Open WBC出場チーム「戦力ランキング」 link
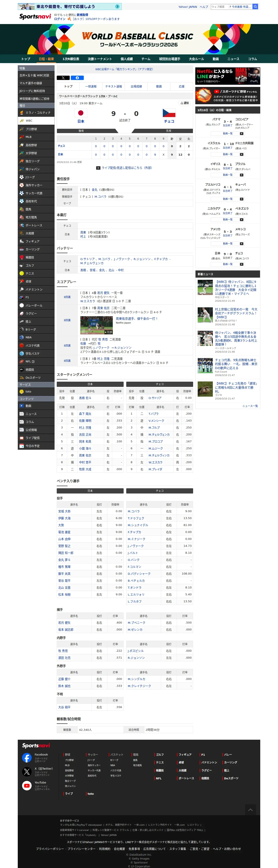Image resolution: width=278 pixels, height=868 pixels. [x=124, y=69]
